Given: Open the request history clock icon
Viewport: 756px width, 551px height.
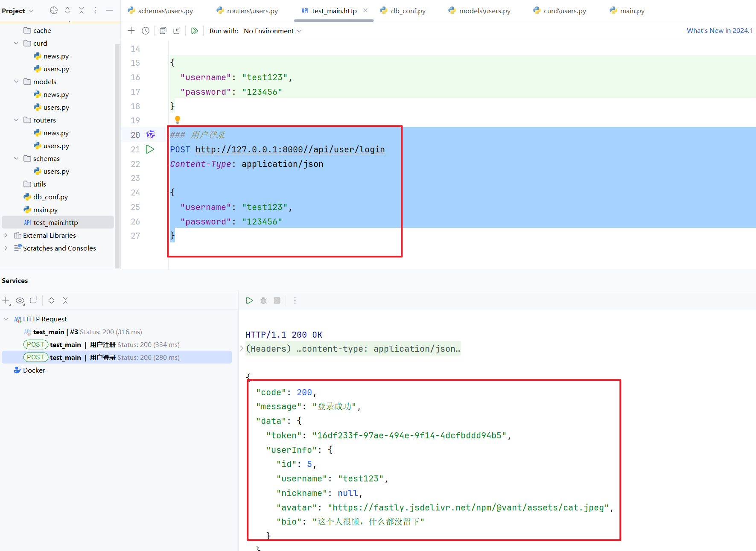Looking at the screenshot, I should 146,31.
